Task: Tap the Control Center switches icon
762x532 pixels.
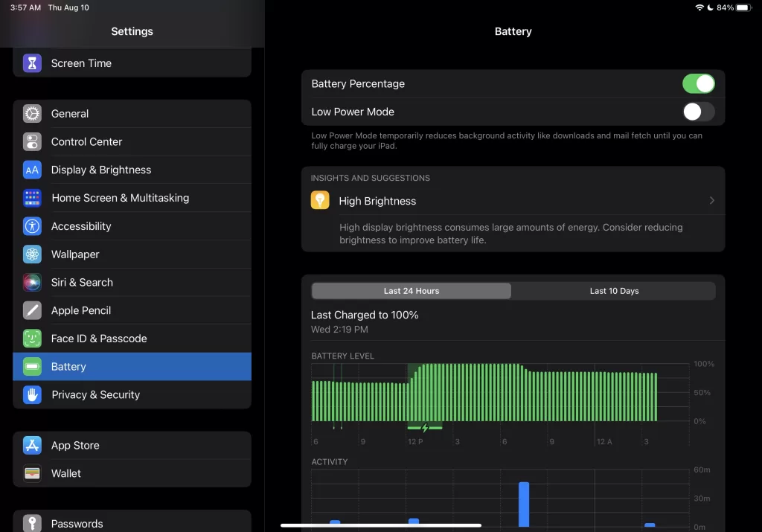Action: point(32,142)
